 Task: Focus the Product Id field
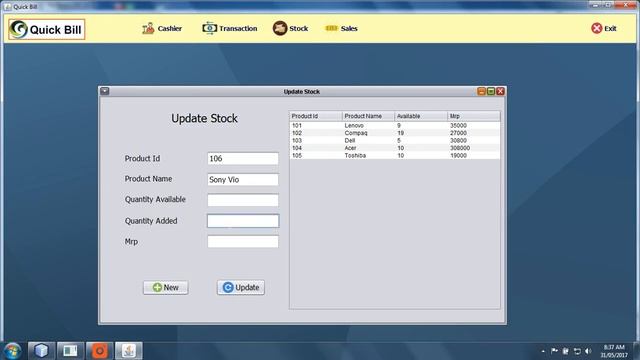click(243, 158)
